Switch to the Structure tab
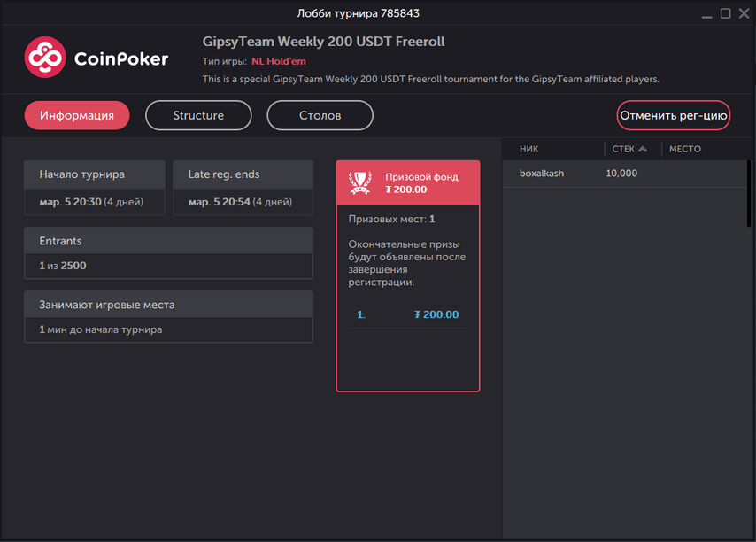 coord(198,115)
